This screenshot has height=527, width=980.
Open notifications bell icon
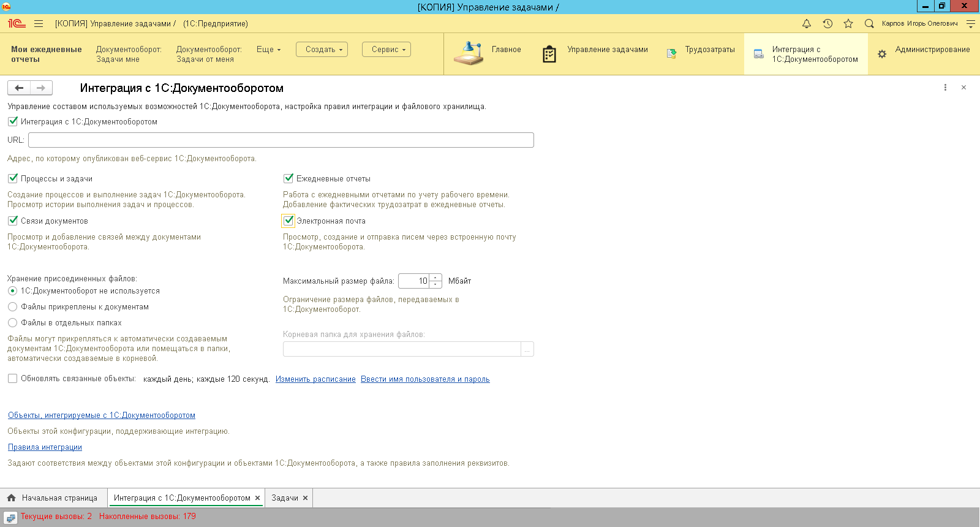[x=807, y=23]
